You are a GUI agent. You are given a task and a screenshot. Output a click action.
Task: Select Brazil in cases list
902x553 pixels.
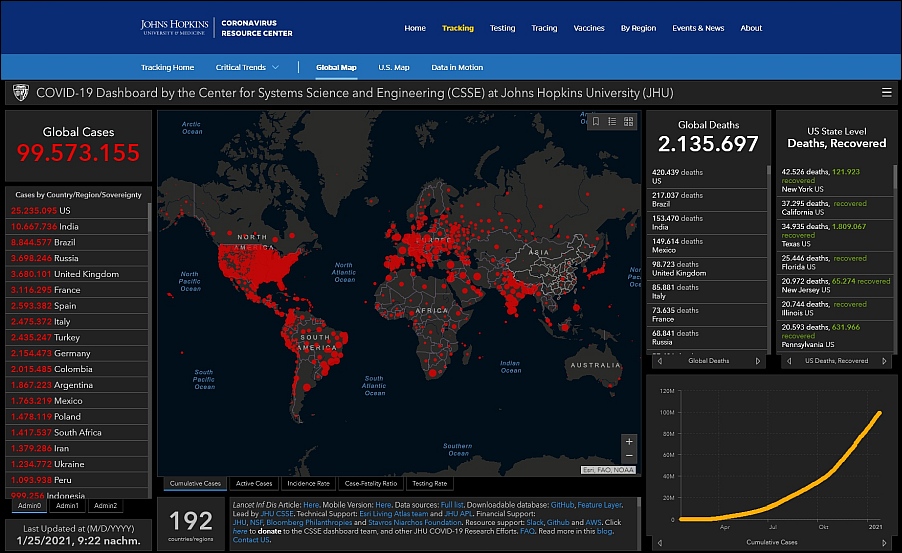[x=77, y=242]
